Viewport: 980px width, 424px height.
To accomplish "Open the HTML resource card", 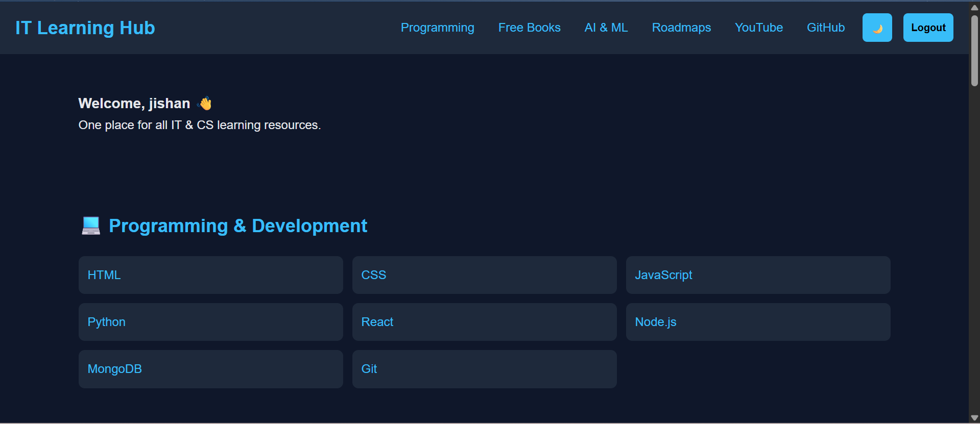I will click(210, 275).
